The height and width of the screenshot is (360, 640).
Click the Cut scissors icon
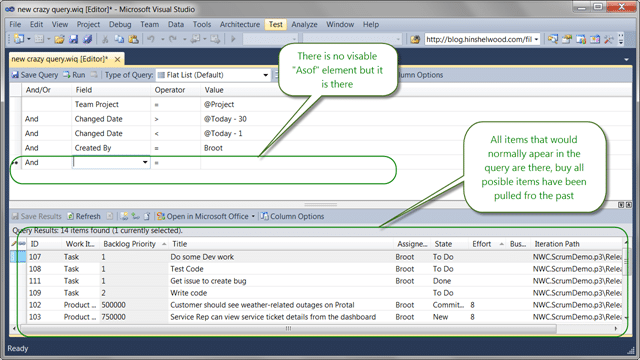[105, 39]
